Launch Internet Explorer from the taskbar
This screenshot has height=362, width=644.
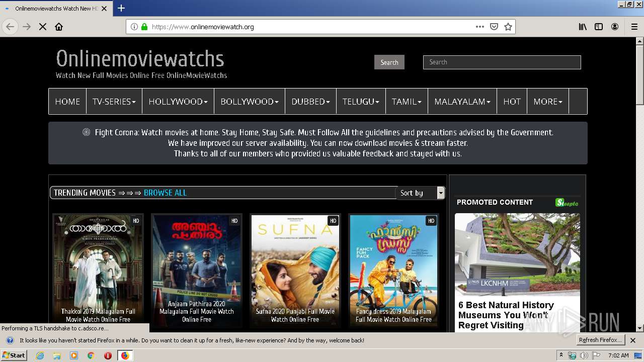40,355
